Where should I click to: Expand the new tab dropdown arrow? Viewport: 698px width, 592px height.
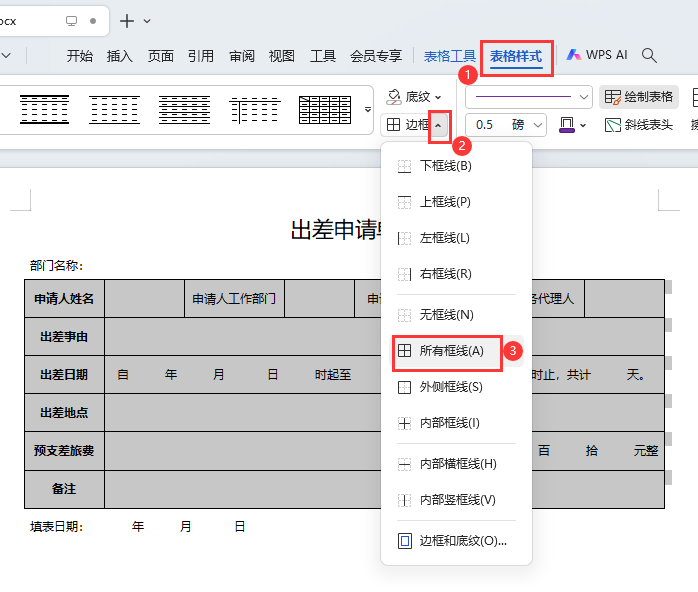147,21
